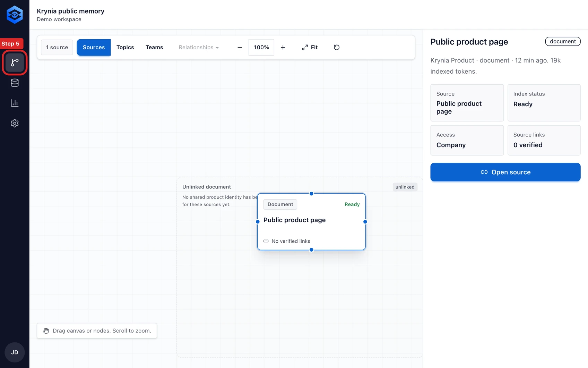
Task: Click the bottom connection handle of the node
Action: pos(311,250)
